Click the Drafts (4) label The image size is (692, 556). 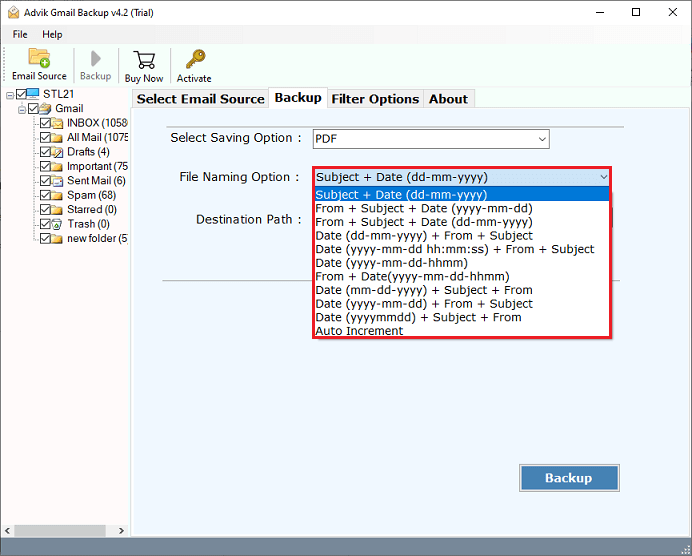[x=88, y=152]
